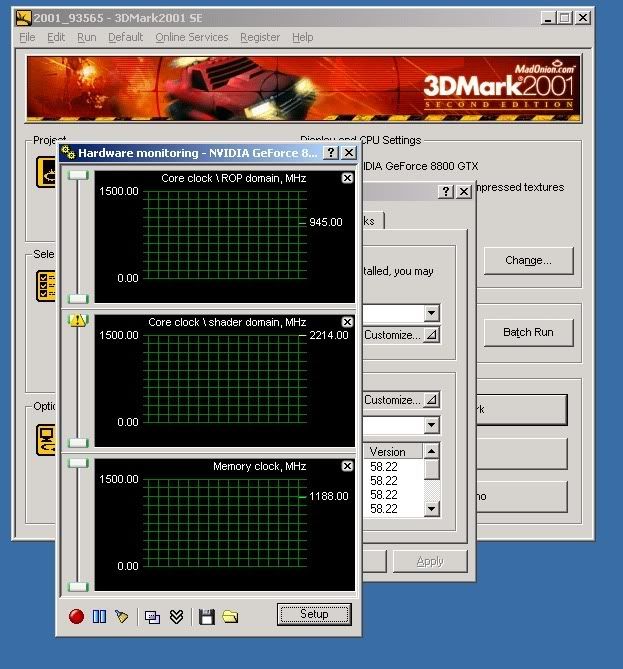Click the Change... button

529,260
